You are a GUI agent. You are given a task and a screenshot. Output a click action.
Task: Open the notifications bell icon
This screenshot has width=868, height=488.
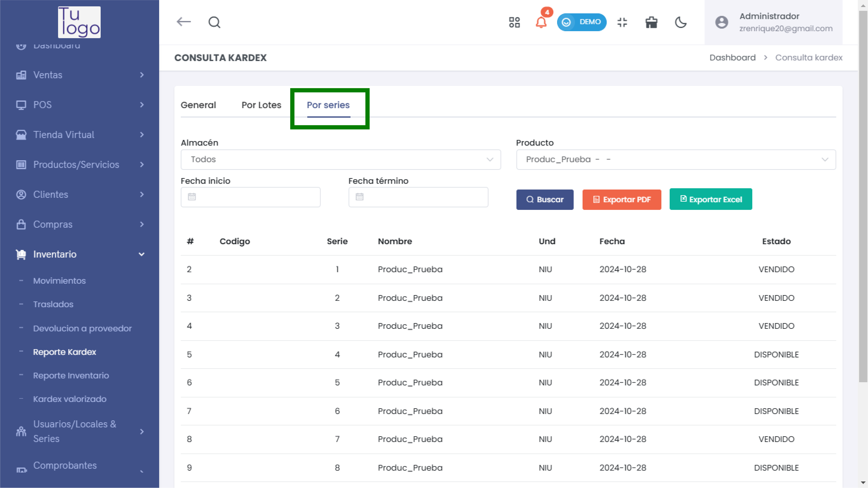pos(541,23)
